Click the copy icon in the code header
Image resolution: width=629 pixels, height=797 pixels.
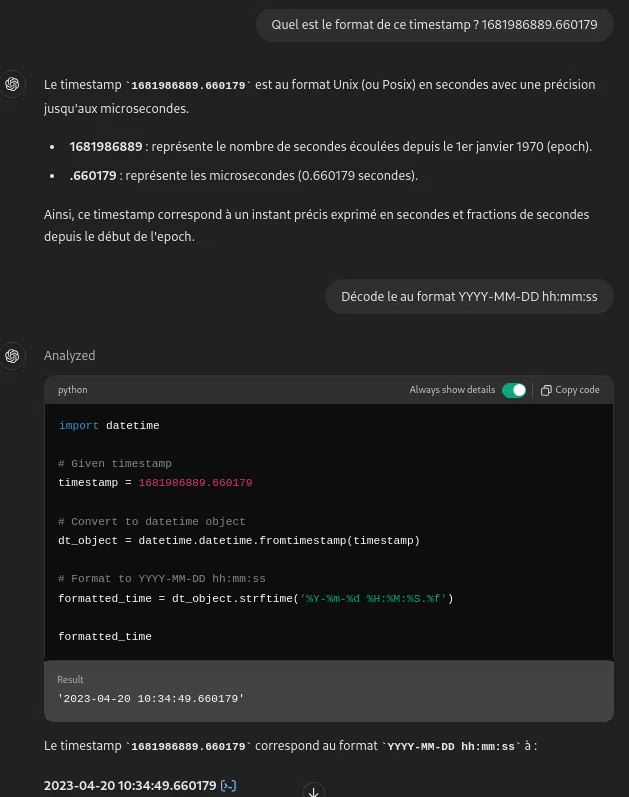coord(546,390)
